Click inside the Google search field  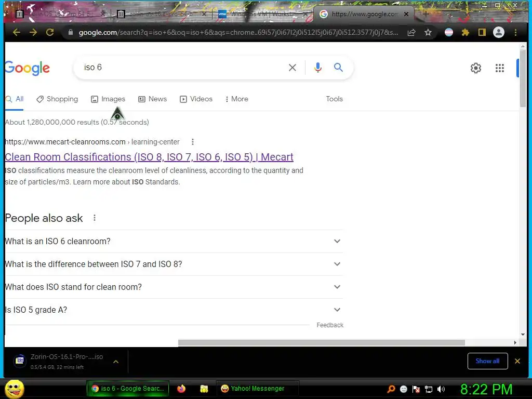click(183, 68)
